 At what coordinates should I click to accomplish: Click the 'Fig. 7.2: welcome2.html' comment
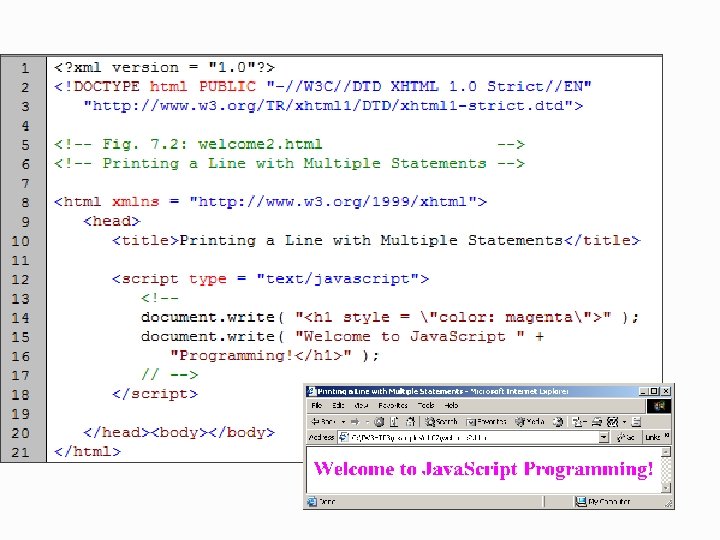[212, 144]
